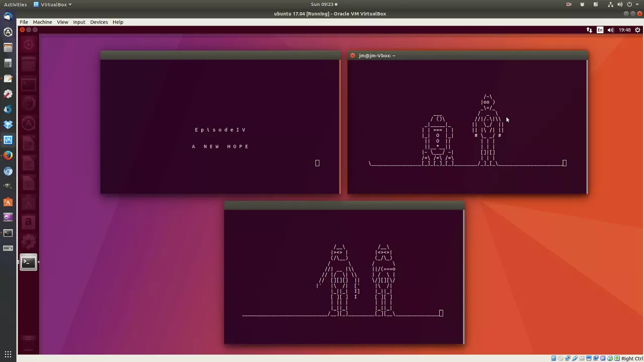Click the highlighted Terminal launcher icon in guest
This screenshot has width=644, height=362.
click(28, 262)
